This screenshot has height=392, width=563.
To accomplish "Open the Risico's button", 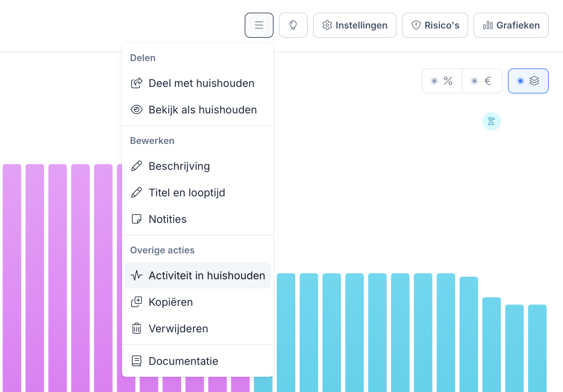I will pyautogui.click(x=435, y=25).
